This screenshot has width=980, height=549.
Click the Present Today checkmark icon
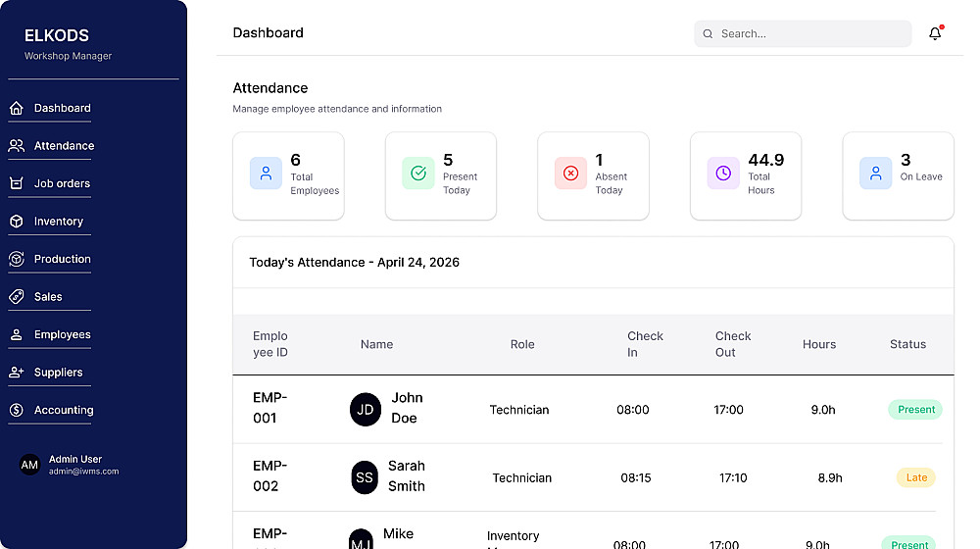[418, 174]
